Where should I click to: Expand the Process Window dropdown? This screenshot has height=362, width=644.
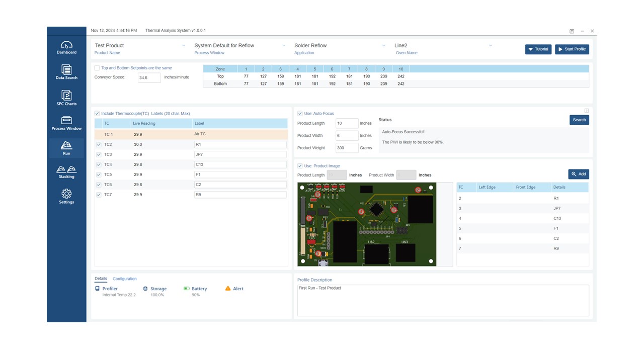[x=284, y=46]
